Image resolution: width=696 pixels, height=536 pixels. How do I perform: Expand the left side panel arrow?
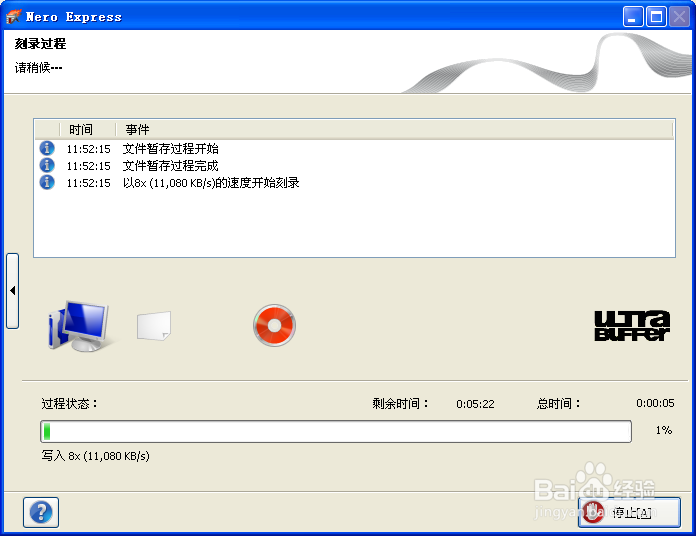[x=12, y=291]
